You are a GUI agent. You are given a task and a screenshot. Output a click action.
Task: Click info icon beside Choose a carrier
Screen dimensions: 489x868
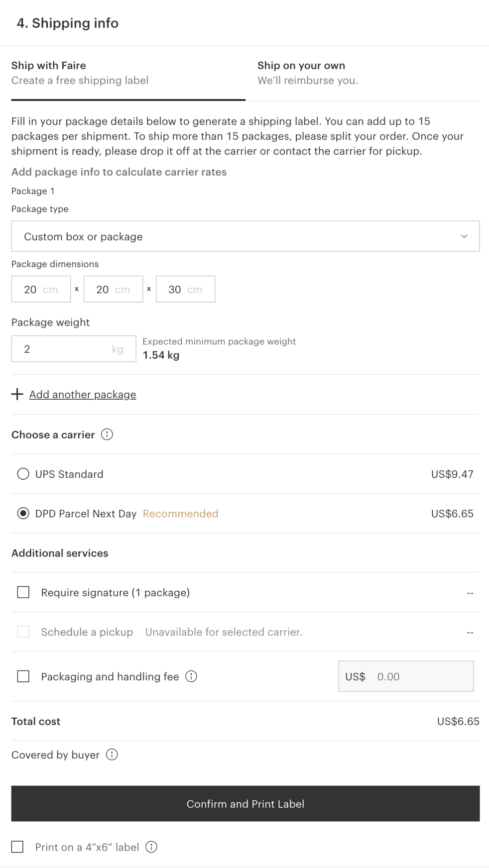point(107,434)
